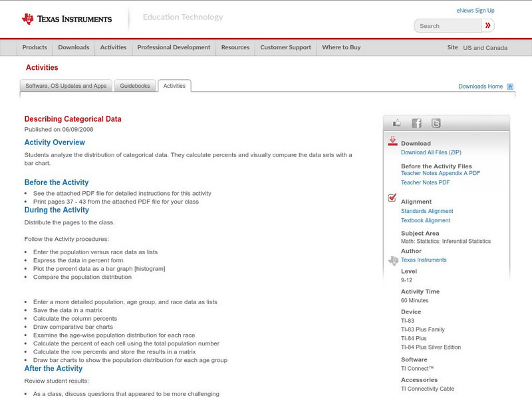Image resolution: width=532 pixels, height=398 pixels.
Task: Open the Where to Buy menu
Action: pos(341,47)
